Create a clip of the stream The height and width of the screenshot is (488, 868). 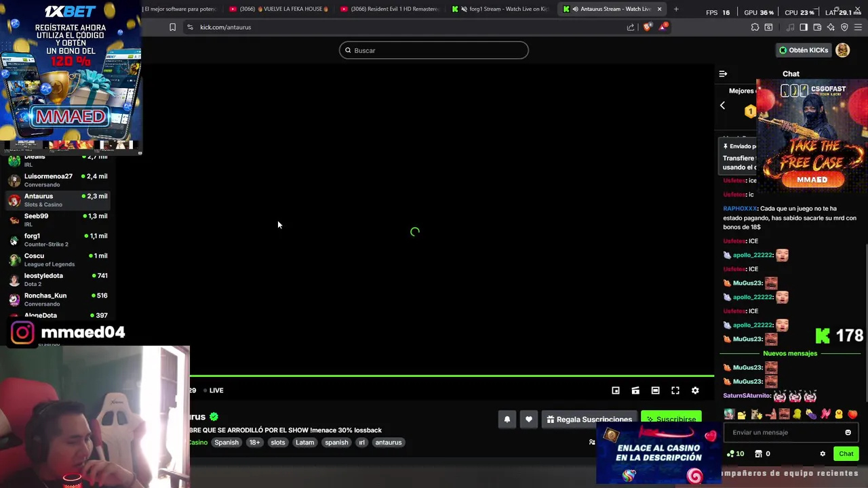point(635,390)
